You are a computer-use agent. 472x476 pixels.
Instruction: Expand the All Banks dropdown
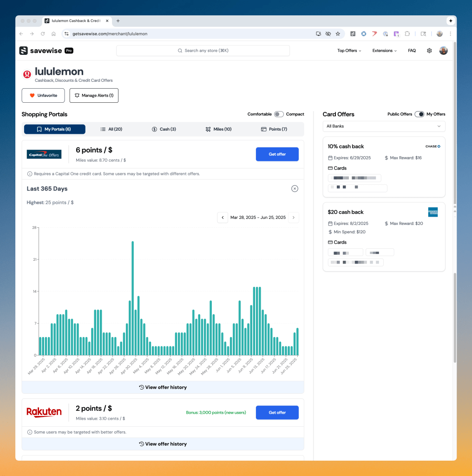click(384, 126)
